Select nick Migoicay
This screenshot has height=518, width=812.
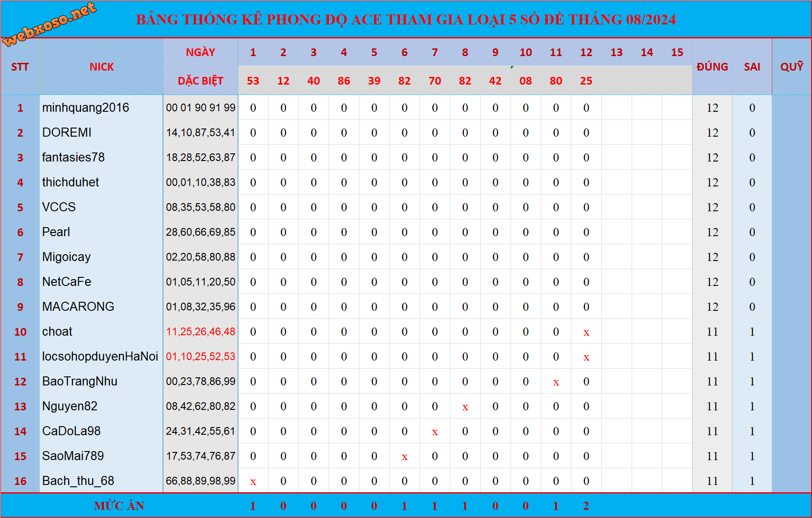coord(66,257)
